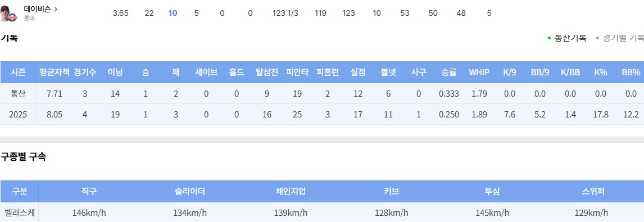Sort by 평균자책 column header
This screenshot has width=644, height=222.
[55, 73]
